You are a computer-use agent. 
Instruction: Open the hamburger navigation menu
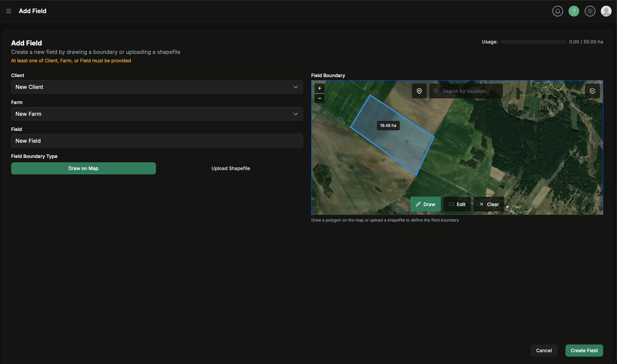pos(8,11)
